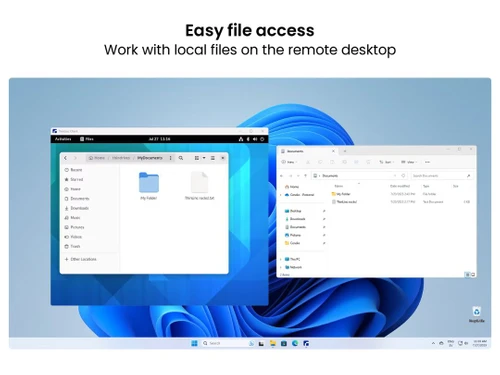This screenshot has width=500, height=375.
Task: Open Microsoft Edge from the taskbar
Action: click(295, 343)
